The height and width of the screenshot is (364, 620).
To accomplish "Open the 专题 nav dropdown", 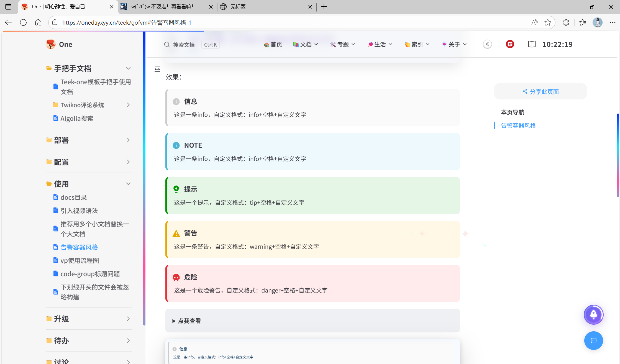I will pos(343,44).
